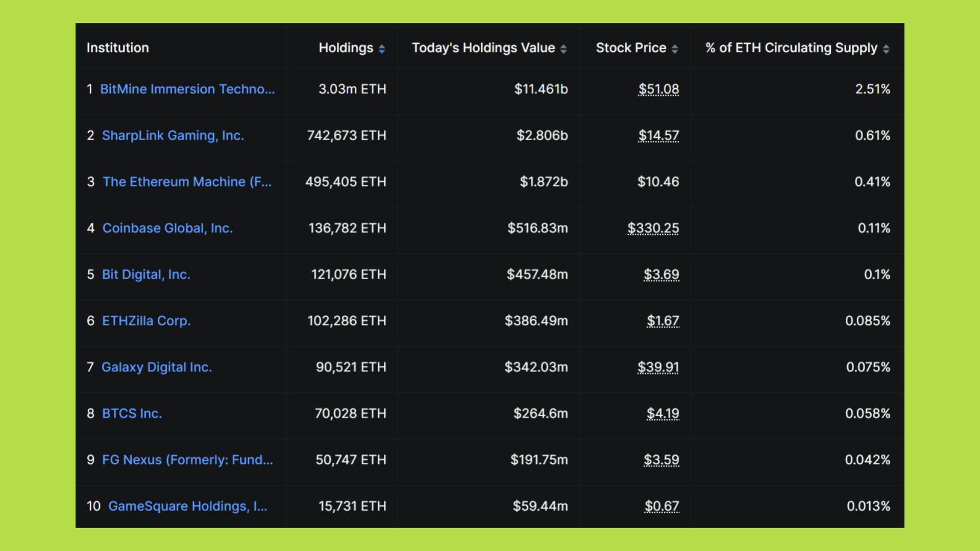The height and width of the screenshot is (551, 980).
Task: Open BTCS Inc. link
Action: (x=132, y=414)
